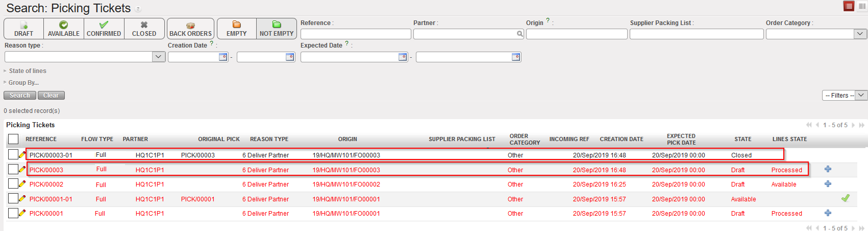Select the Closed state filter
Viewport: 868px width, 231px height.
coord(144,29)
